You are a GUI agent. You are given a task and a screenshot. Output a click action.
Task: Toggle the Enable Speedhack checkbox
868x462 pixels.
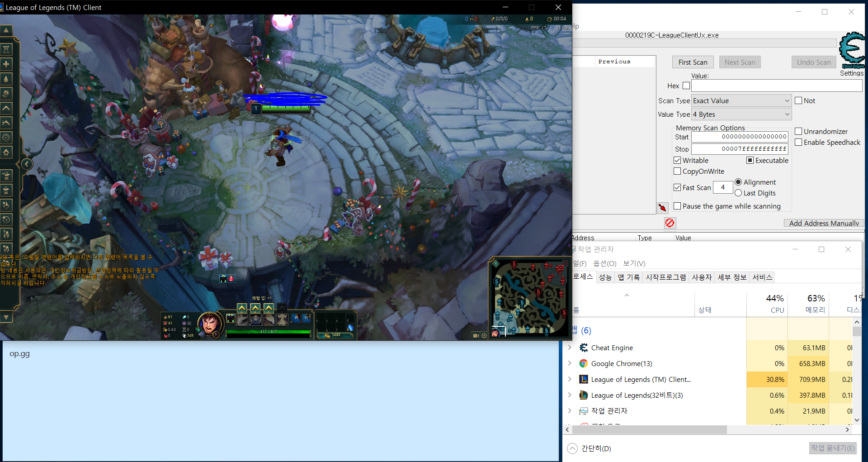point(798,143)
